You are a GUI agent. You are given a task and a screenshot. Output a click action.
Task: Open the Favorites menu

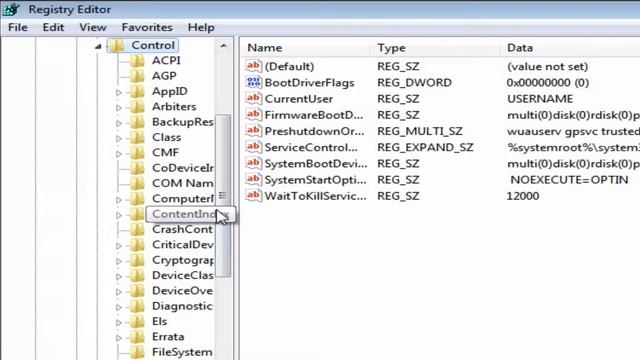coord(147,27)
